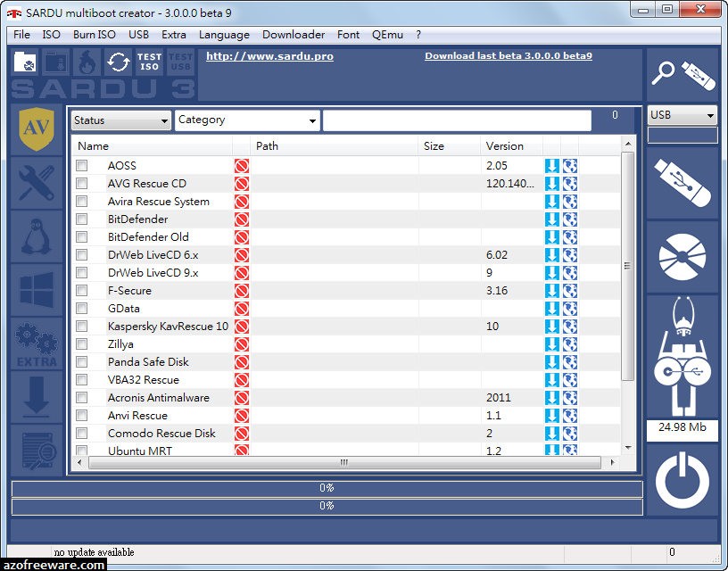Download Acronis Antimalware via blue arrow
The height and width of the screenshot is (571, 728).
click(x=552, y=397)
